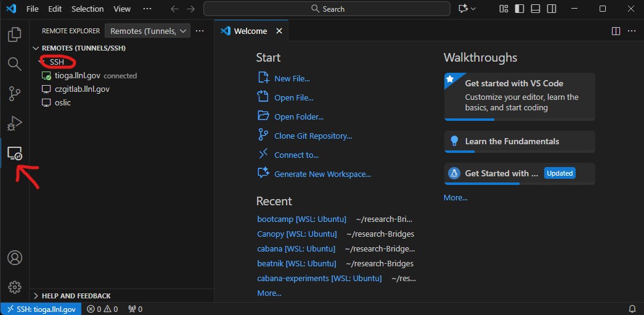Customize layout icon in title bar
Viewport: 644px width, 315px height.
click(503, 9)
